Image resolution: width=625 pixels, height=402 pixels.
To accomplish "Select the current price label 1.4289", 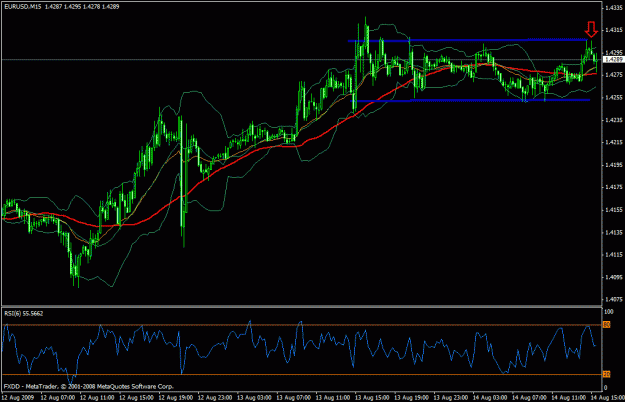I will pyautogui.click(x=613, y=59).
